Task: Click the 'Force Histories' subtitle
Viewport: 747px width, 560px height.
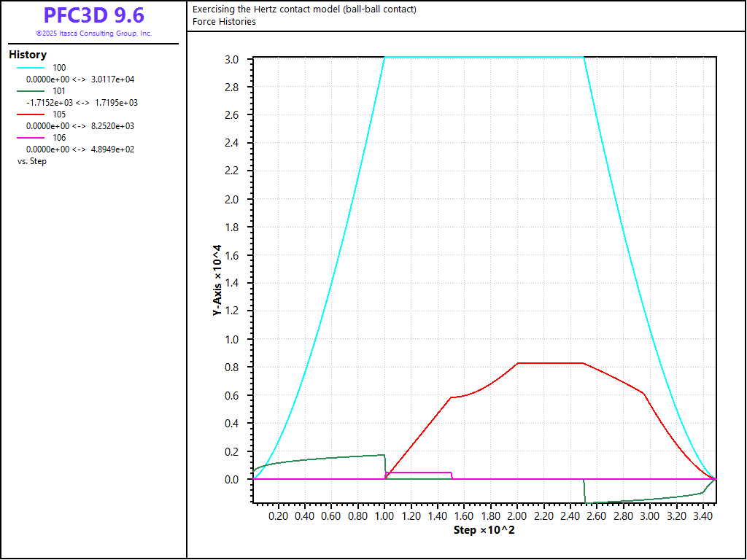Action: [x=224, y=22]
